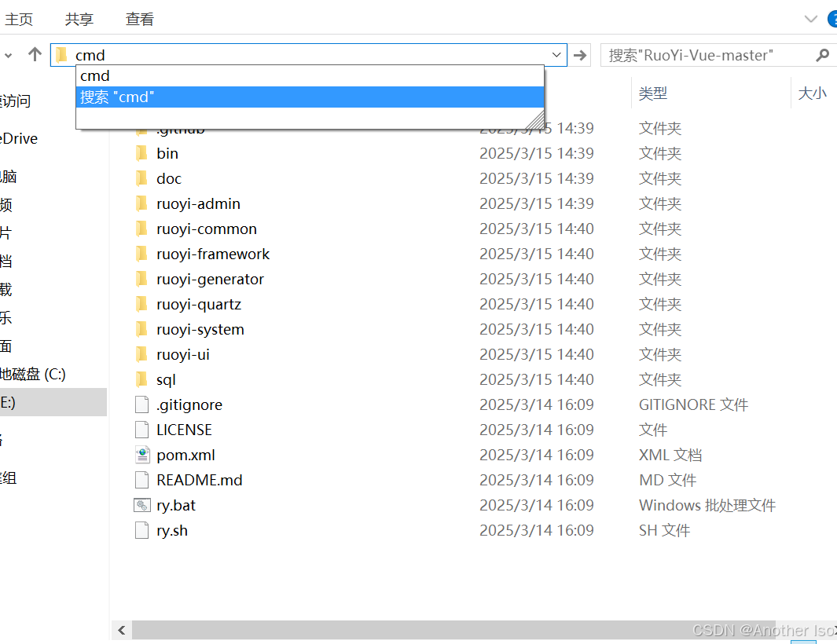The image size is (837, 644).
Task: Click the ruoyi-system folder icon
Action: 141,329
